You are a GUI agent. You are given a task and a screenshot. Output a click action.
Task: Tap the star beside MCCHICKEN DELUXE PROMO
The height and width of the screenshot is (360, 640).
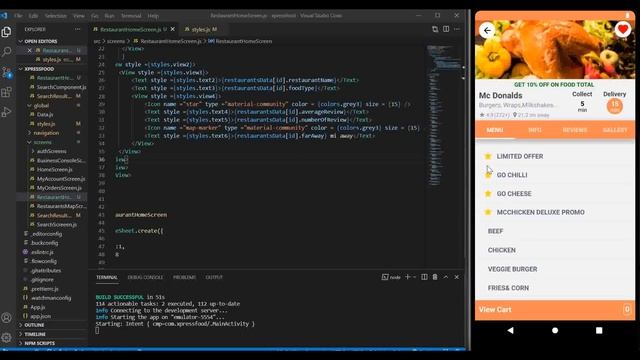(x=488, y=212)
